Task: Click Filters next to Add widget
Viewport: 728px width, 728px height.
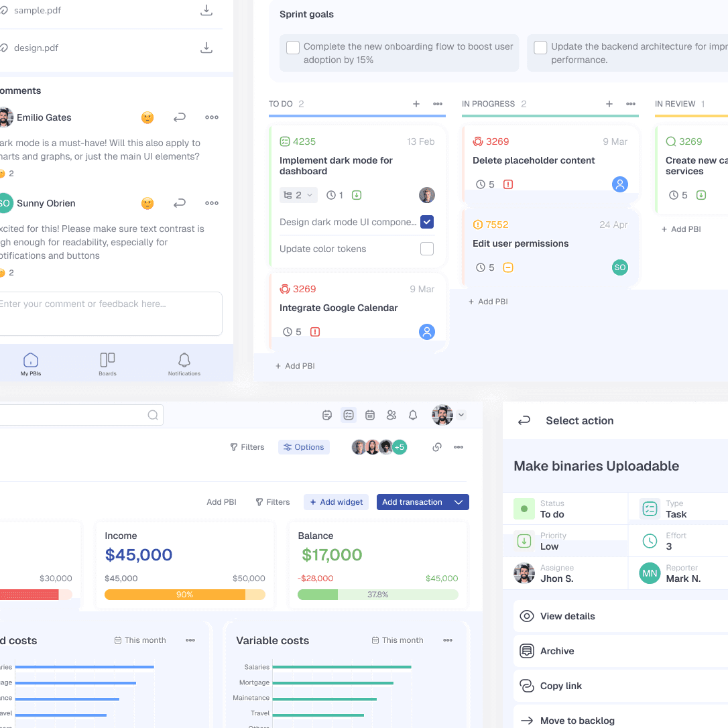Action: tap(273, 502)
